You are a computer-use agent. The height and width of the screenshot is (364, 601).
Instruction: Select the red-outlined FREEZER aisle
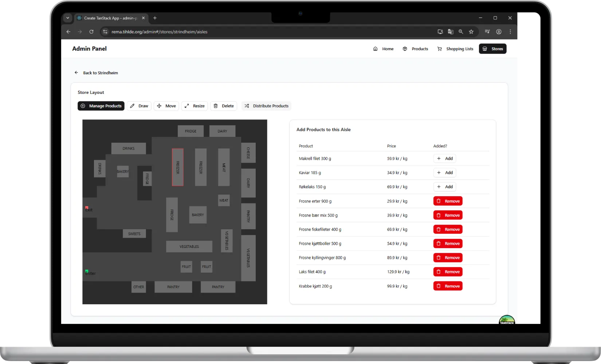pos(178,167)
